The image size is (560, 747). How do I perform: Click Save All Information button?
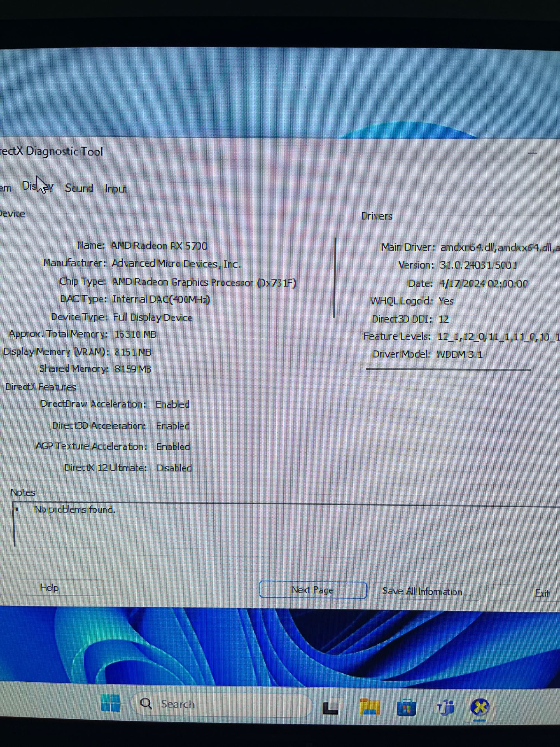426,591
